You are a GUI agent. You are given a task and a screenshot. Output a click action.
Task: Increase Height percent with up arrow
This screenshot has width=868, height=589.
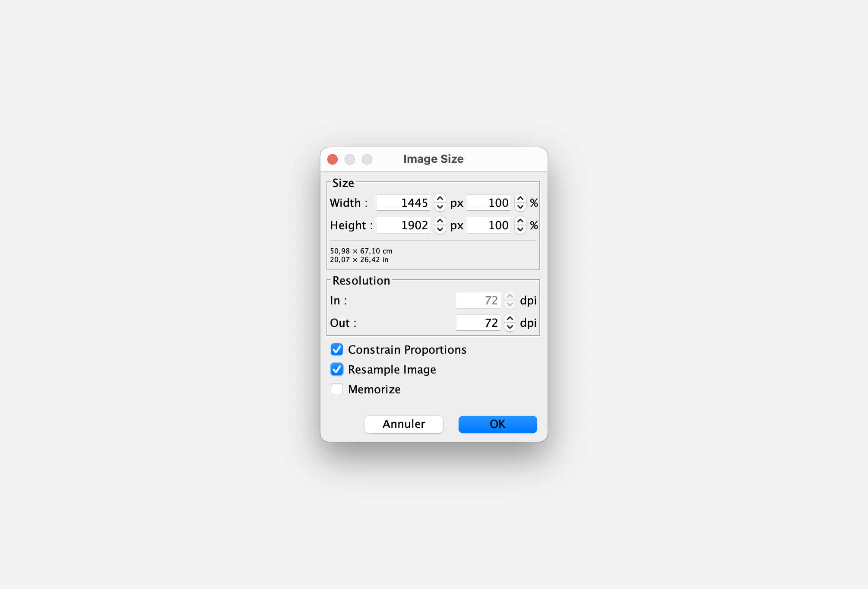click(520, 221)
